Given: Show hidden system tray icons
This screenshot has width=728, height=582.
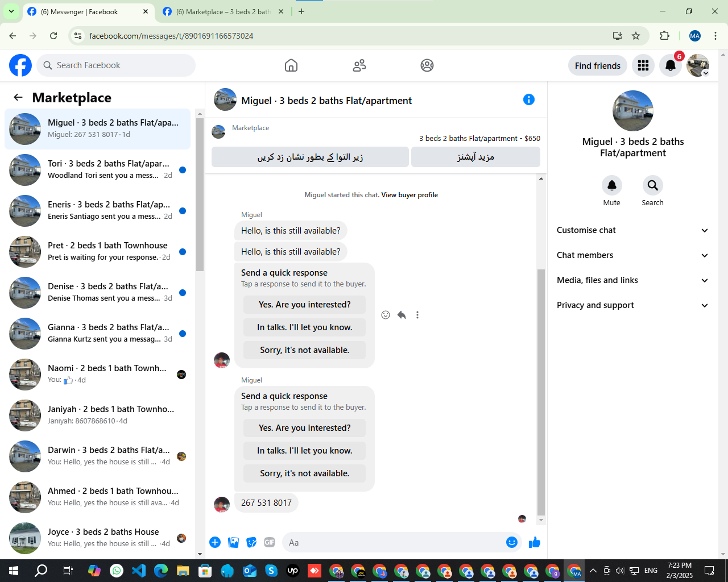Looking at the screenshot, I should point(593,571).
